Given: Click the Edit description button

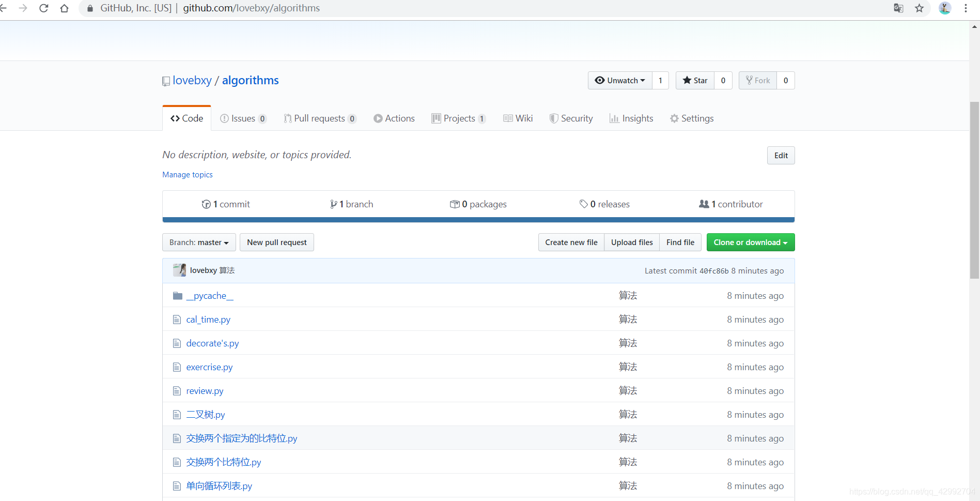Looking at the screenshot, I should (x=781, y=156).
